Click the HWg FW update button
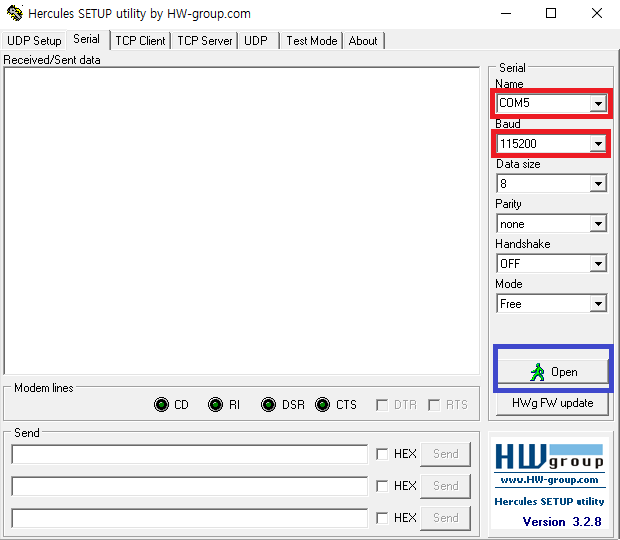 [552, 403]
